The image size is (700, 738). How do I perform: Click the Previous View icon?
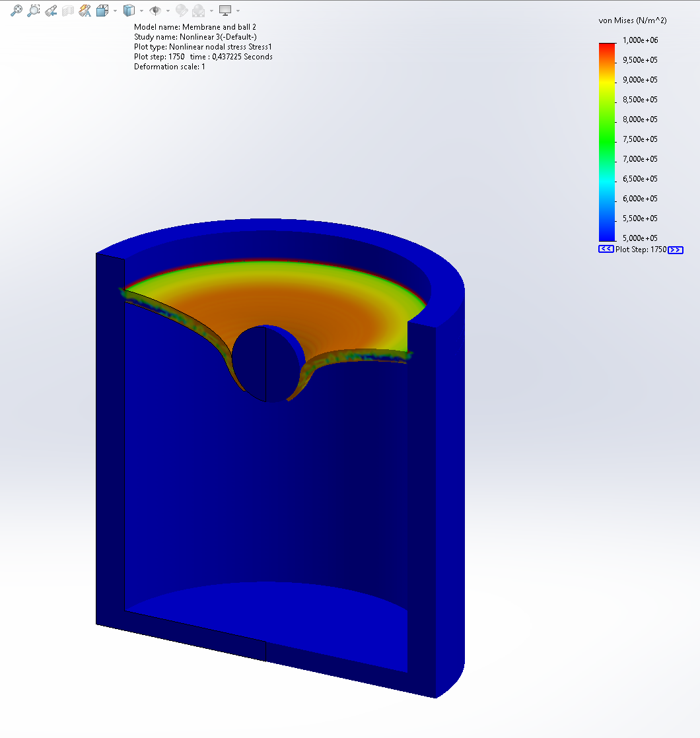click(51, 11)
